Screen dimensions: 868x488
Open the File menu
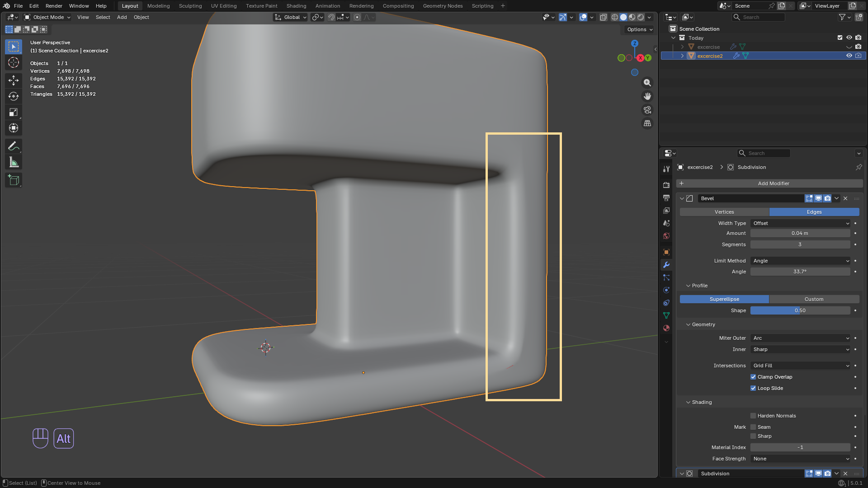point(18,6)
